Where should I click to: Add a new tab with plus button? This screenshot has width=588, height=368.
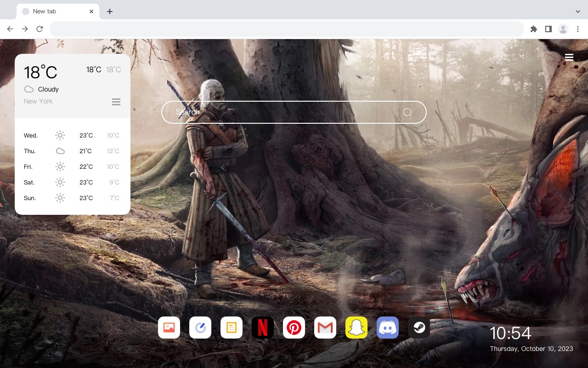[x=109, y=11]
